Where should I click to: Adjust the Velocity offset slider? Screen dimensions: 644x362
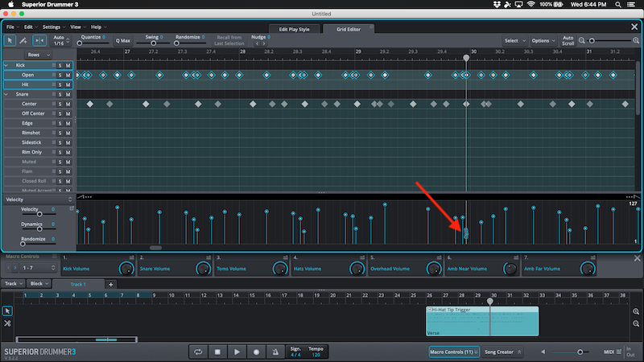pyautogui.click(x=39, y=214)
